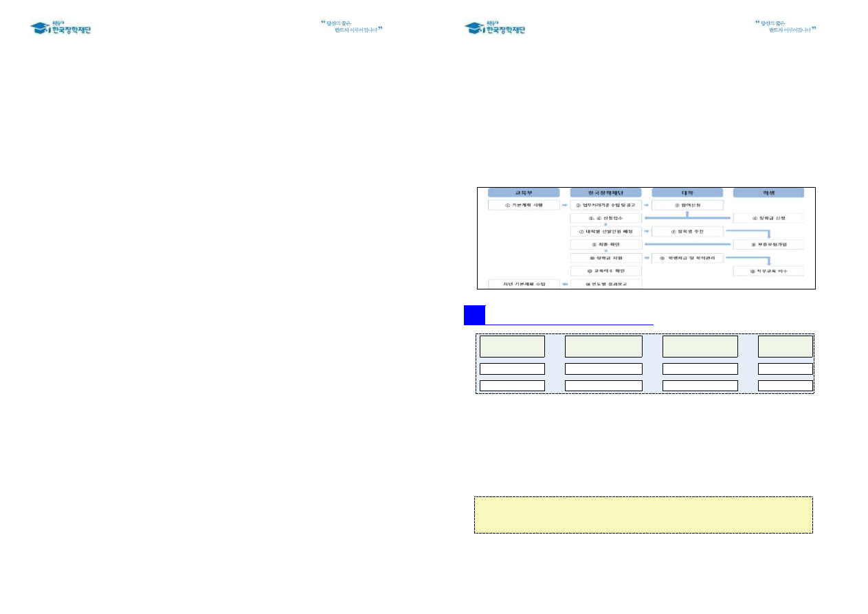The height and width of the screenshot is (614, 868).
Task: Click the 한국장학재단 logo on left page
Action: [x=60, y=28]
